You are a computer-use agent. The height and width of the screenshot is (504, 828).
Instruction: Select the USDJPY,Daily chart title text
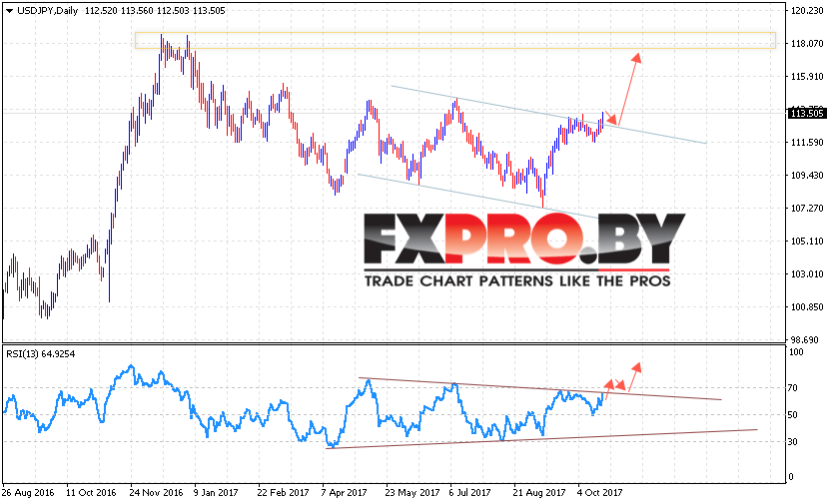click(x=48, y=11)
